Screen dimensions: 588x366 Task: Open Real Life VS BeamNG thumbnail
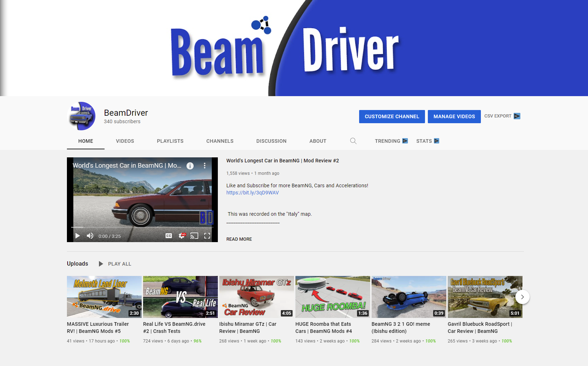pos(180,297)
